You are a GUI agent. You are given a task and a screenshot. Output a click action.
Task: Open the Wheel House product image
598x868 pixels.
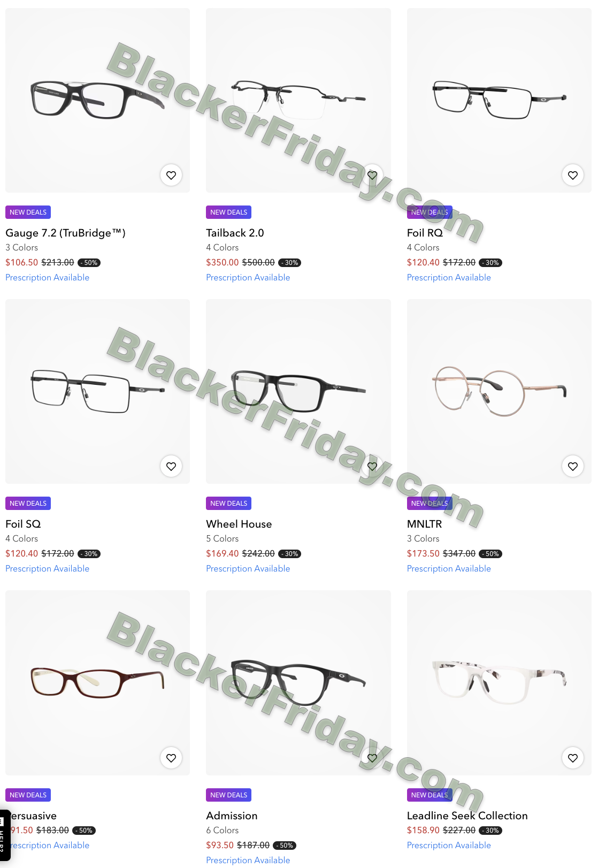point(298,391)
